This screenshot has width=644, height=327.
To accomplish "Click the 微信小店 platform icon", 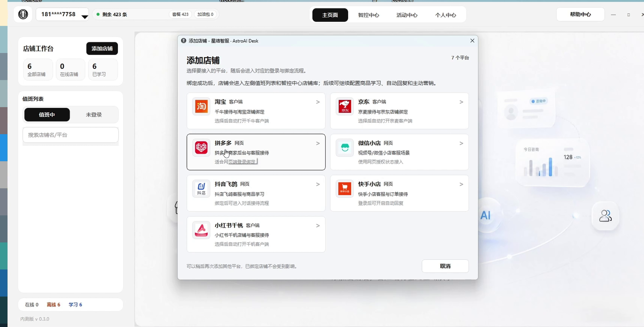I will [x=345, y=147].
